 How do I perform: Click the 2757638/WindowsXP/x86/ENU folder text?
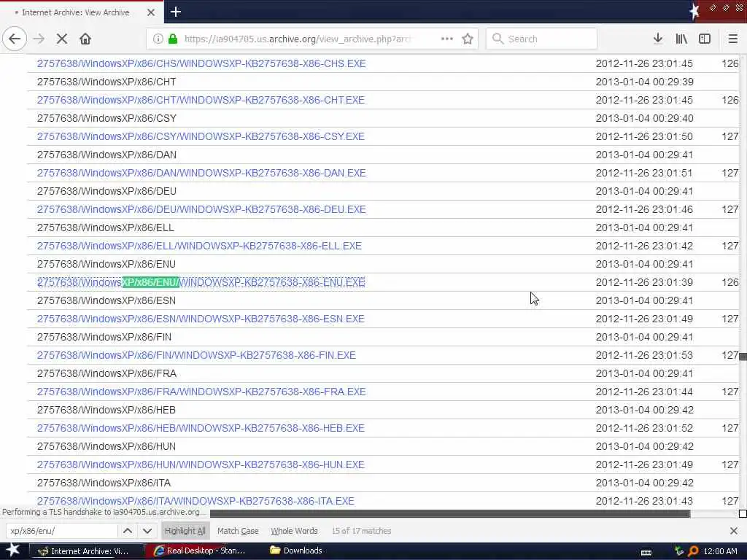click(x=107, y=264)
